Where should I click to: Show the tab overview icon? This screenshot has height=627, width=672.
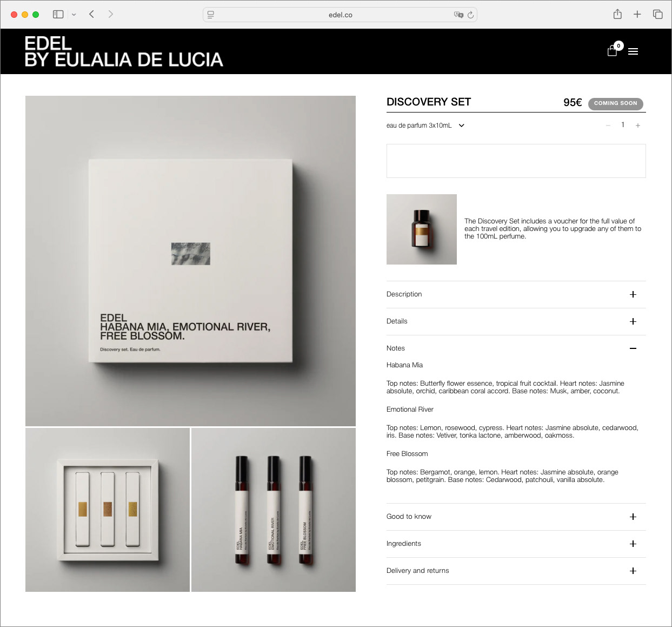(x=657, y=15)
